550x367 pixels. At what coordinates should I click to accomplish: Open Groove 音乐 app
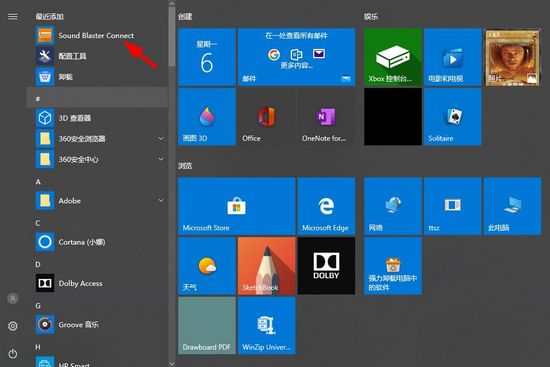tap(97, 325)
